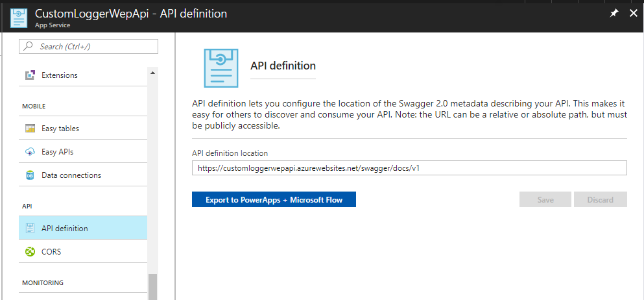Click the MOBILE section header
644x300 pixels.
tap(34, 106)
